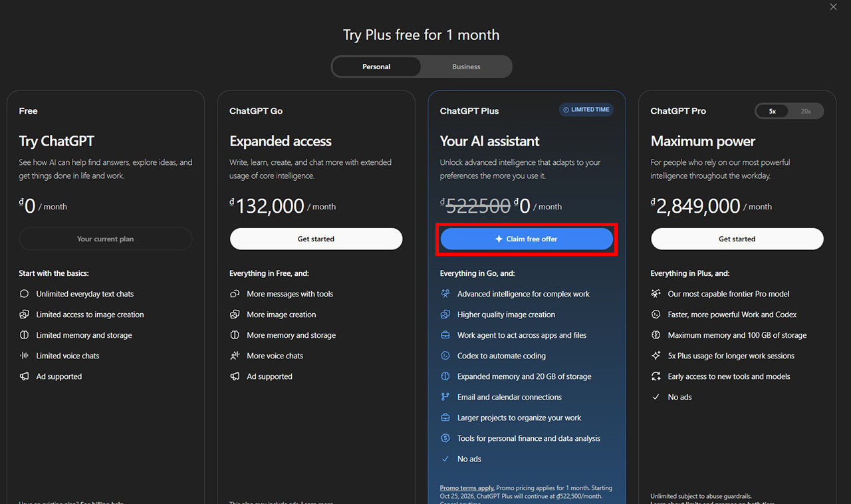Image resolution: width=851 pixels, height=504 pixels.
Task: Click the 'Everything in Free, and:' label
Action: tap(269, 273)
